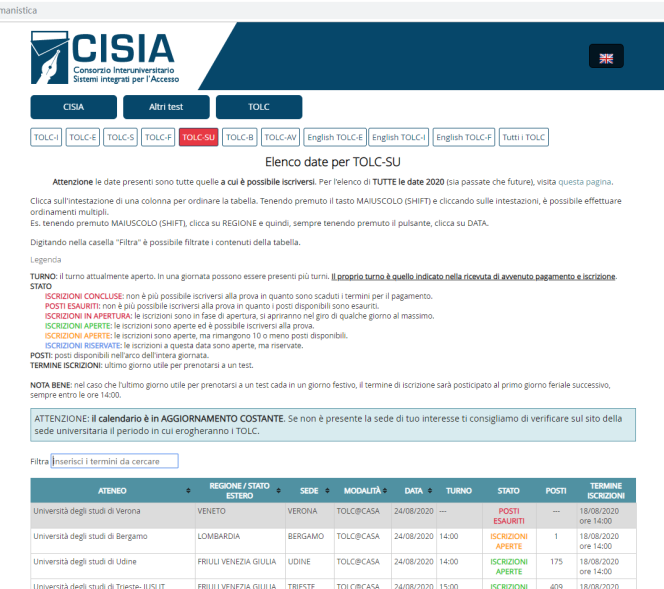The width and height of the screenshot is (664, 589).
Task: Select the TOLC-B tab
Action: pos(240,137)
